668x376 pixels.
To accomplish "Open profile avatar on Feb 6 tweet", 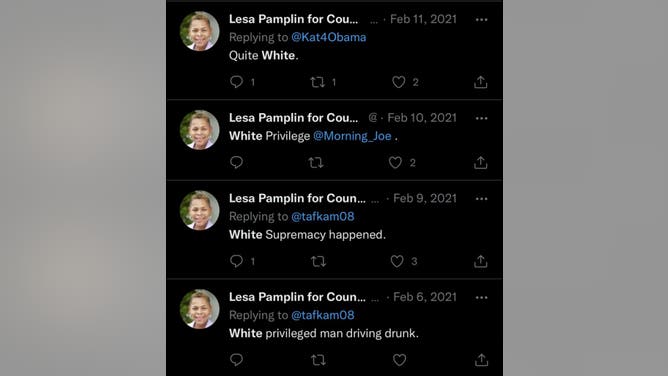I will click(199, 309).
